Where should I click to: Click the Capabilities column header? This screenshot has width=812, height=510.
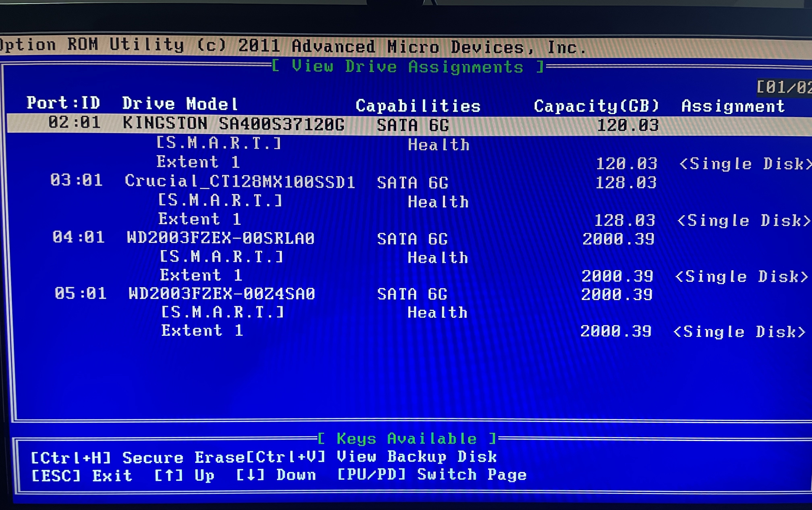tap(418, 106)
